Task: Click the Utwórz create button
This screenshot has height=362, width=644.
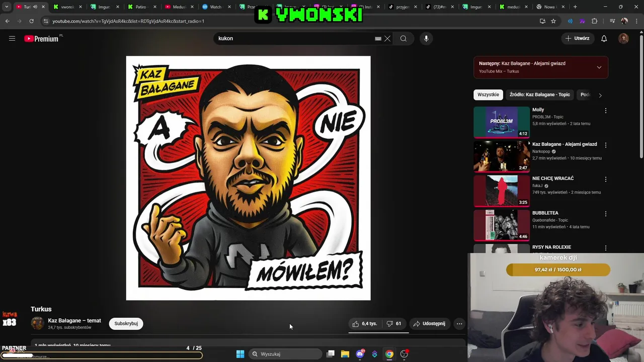Action: pos(578,38)
